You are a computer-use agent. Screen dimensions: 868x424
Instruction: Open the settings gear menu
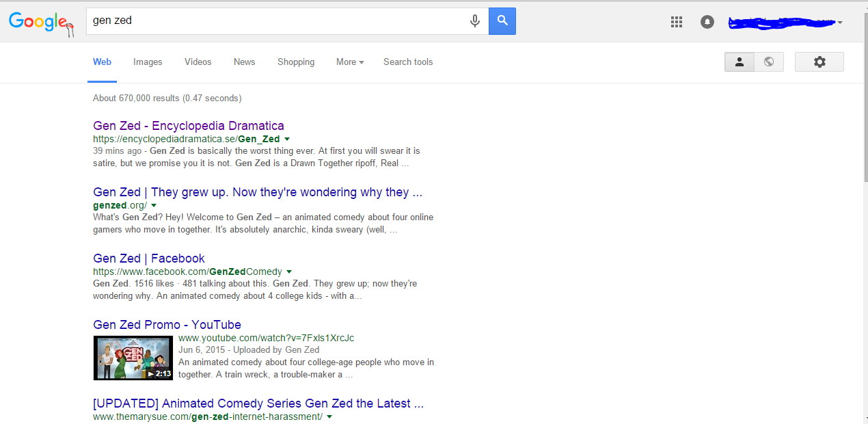pos(819,62)
